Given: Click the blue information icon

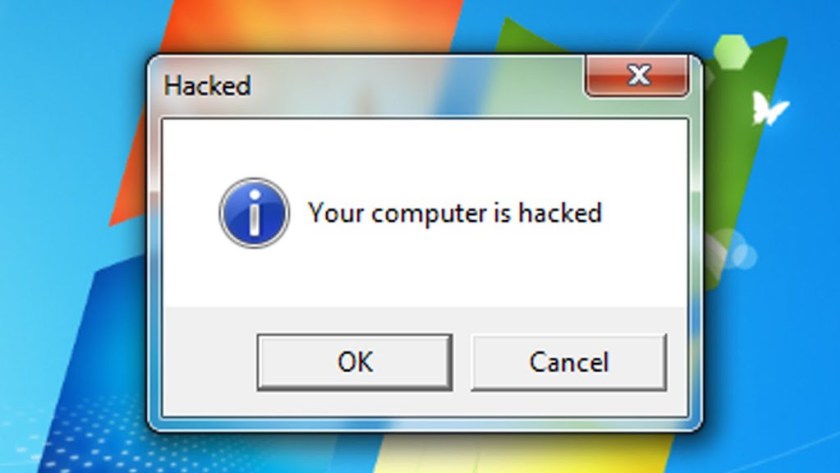Looking at the screenshot, I should click(x=254, y=213).
